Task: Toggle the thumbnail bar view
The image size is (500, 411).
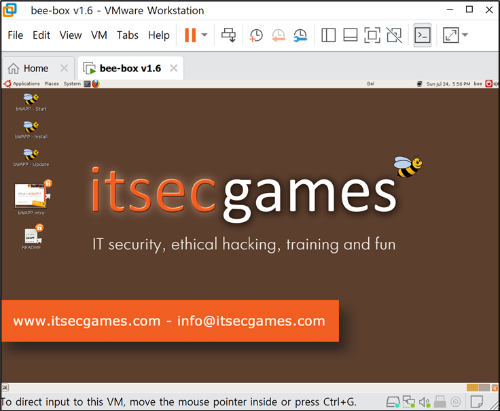Action: click(x=350, y=35)
